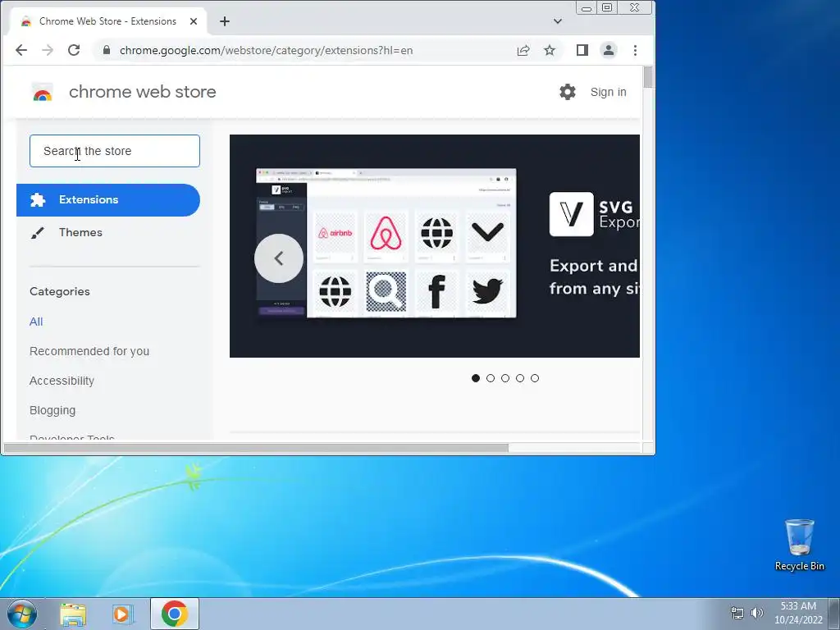Screen dimensions: 840x630
Task: Click the Extensions puzzle piece icon
Action: tap(38, 200)
